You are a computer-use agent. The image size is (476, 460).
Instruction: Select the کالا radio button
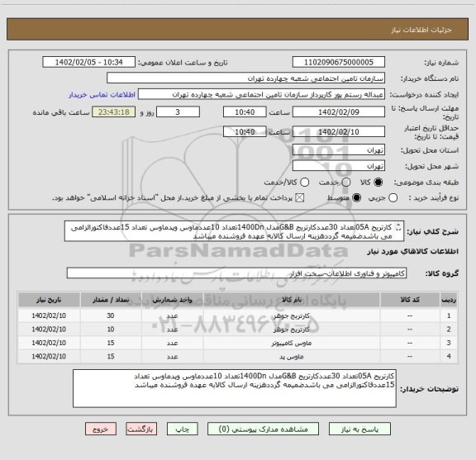tap(378, 183)
